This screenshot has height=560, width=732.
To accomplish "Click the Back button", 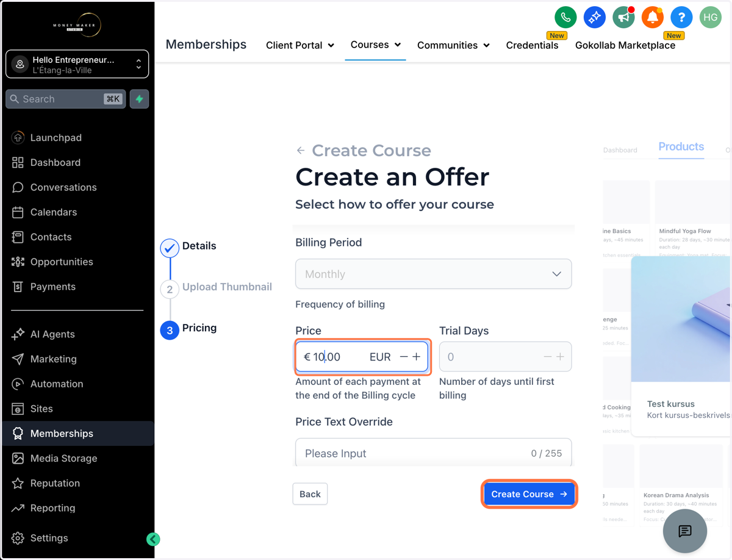I will 310,494.
